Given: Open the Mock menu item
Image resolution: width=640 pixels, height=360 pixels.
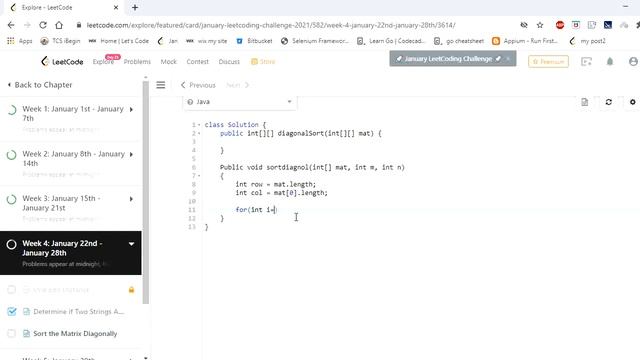Looking at the screenshot, I should (169, 62).
